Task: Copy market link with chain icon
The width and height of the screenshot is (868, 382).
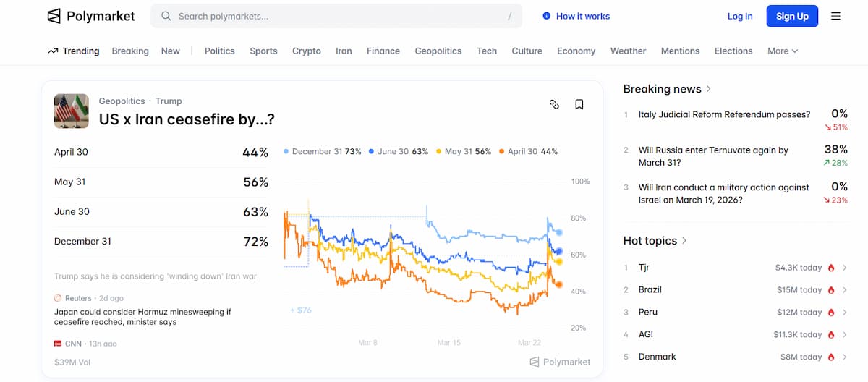Action: pyautogui.click(x=554, y=104)
